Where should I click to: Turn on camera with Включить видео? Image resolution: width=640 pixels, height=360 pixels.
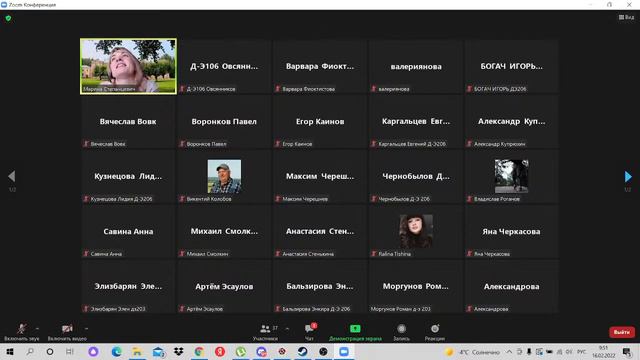67,332
